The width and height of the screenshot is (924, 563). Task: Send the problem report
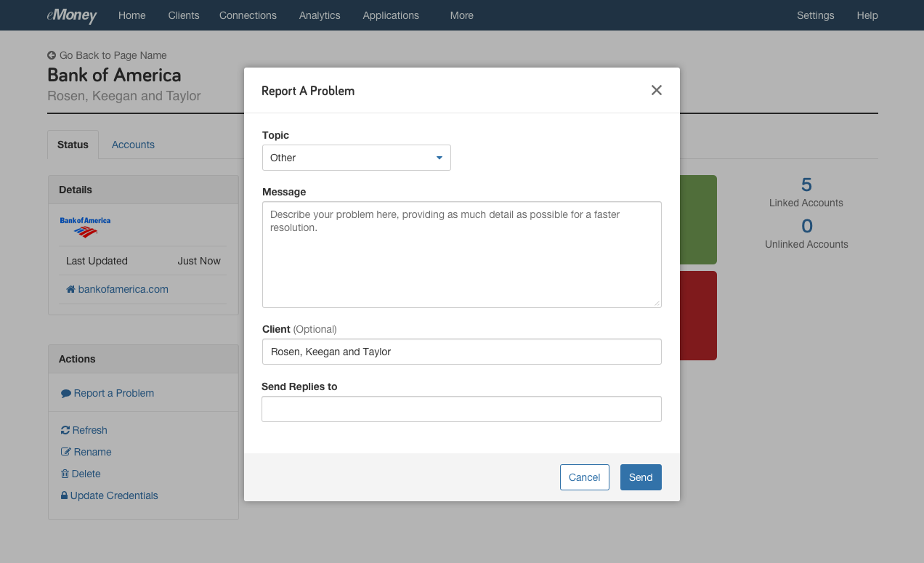click(x=641, y=477)
